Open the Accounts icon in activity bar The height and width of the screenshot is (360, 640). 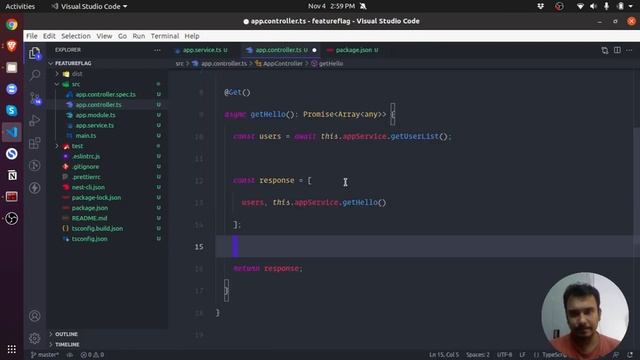pyautogui.click(x=35, y=316)
